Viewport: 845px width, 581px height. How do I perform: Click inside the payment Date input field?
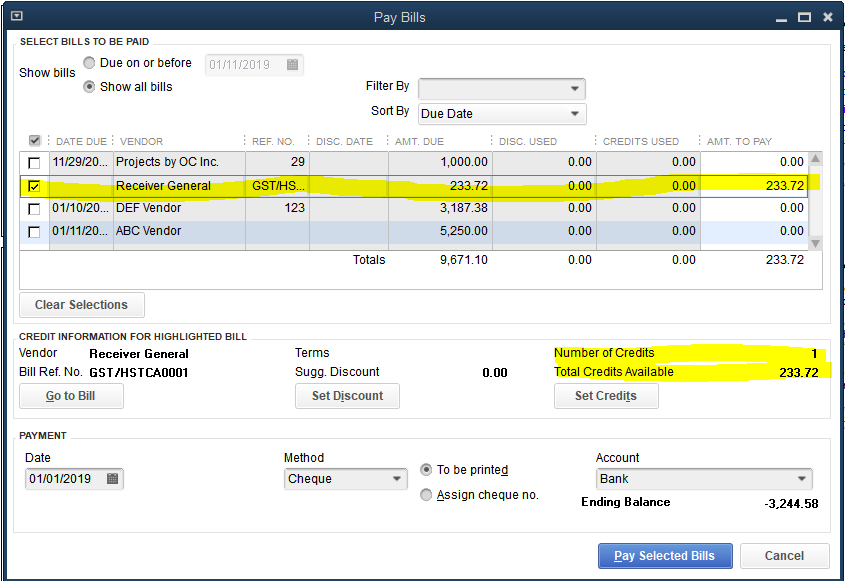[x=60, y=479]
